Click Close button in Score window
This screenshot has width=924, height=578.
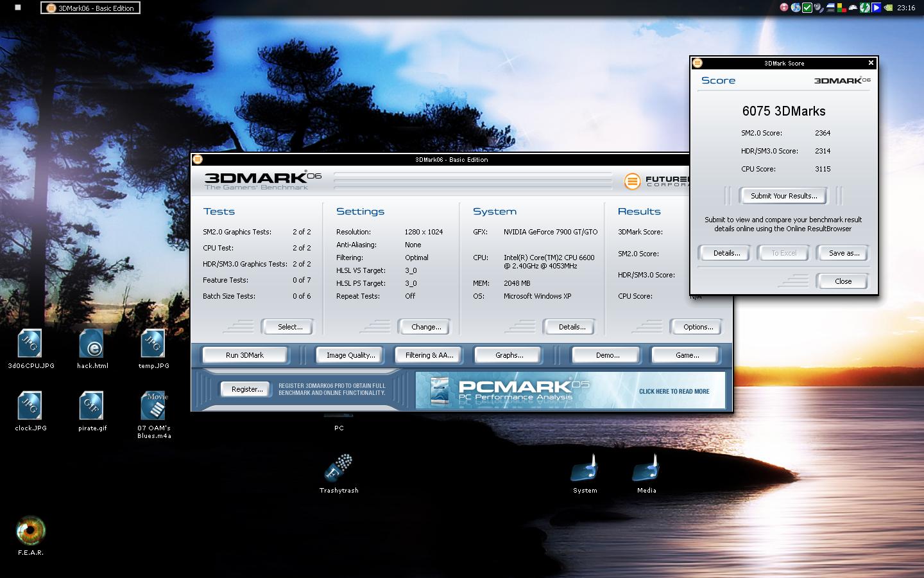coord(842,281)
